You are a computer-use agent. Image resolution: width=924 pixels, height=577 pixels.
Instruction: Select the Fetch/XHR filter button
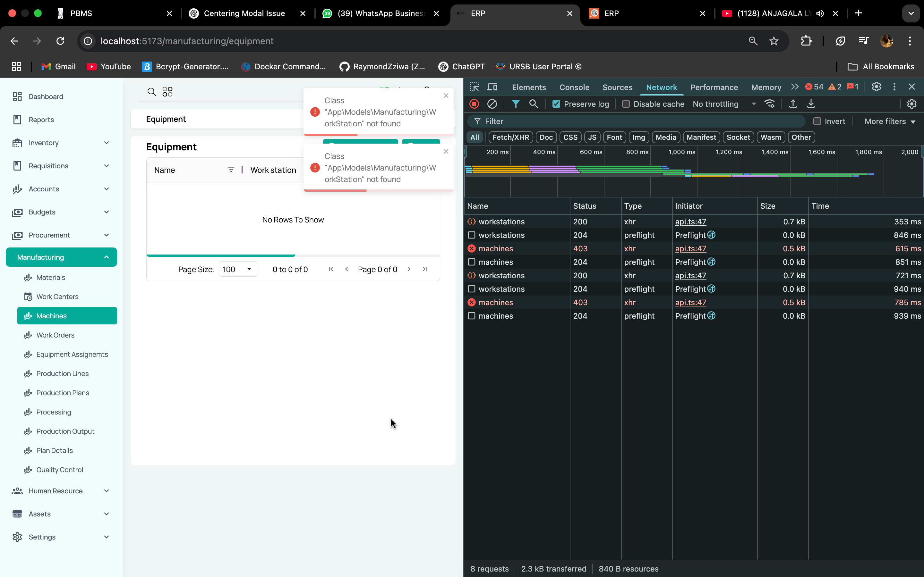pos(510,138)
